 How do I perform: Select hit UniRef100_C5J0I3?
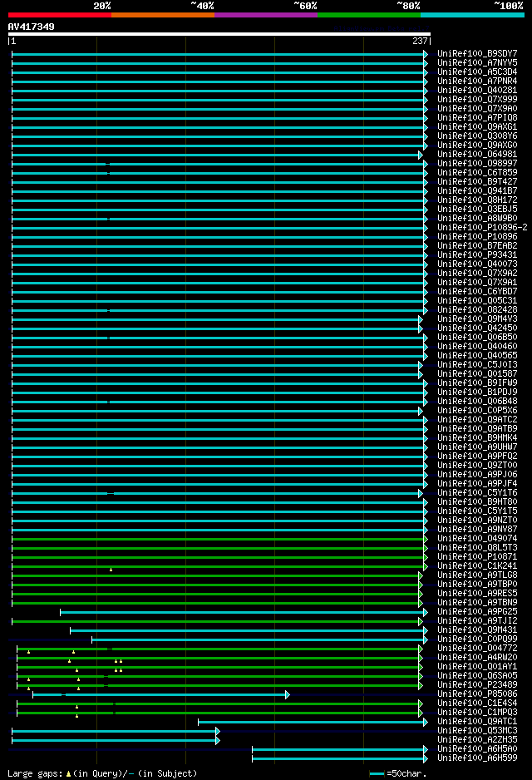pyautogui.click(x=477, y=365)
